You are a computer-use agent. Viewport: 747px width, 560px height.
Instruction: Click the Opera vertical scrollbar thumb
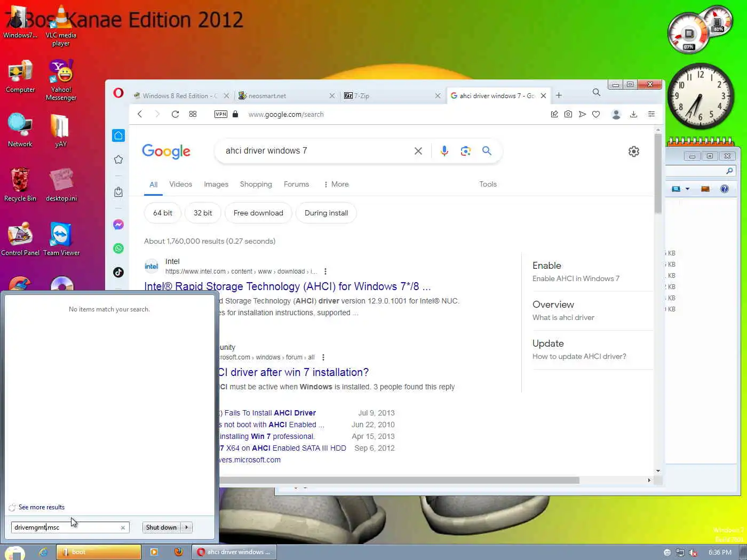click(658, 174)
